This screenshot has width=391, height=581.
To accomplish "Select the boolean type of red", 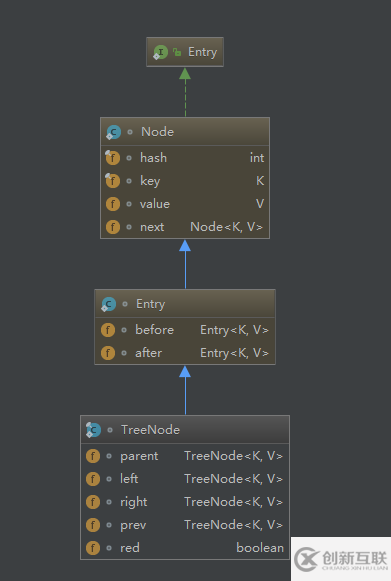I will click(260, 548).
